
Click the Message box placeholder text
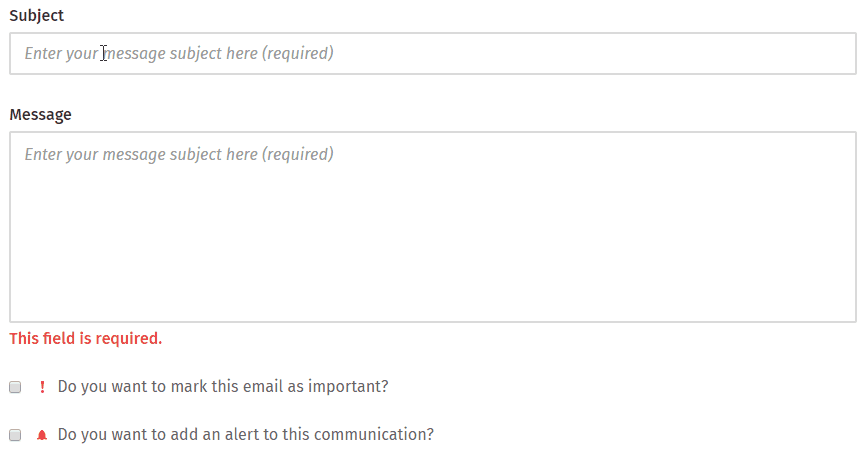pyautogui.click(x=179, y=154)
